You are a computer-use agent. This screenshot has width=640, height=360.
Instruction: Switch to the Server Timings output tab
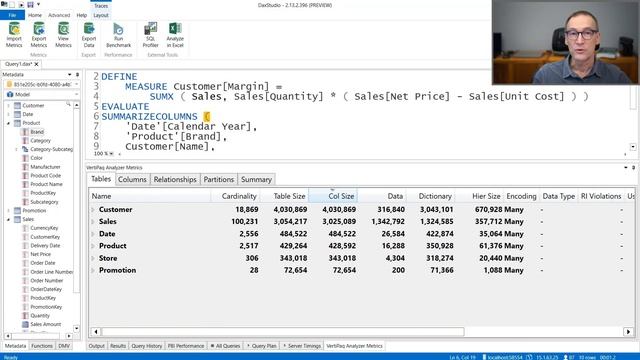(x=302, y=346)
